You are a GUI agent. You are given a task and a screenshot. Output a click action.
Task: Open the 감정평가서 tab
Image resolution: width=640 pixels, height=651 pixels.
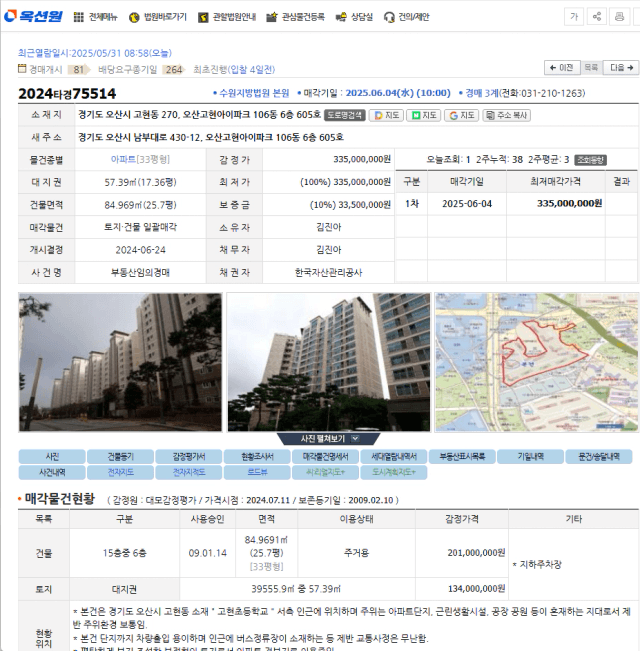pos(189,457)
